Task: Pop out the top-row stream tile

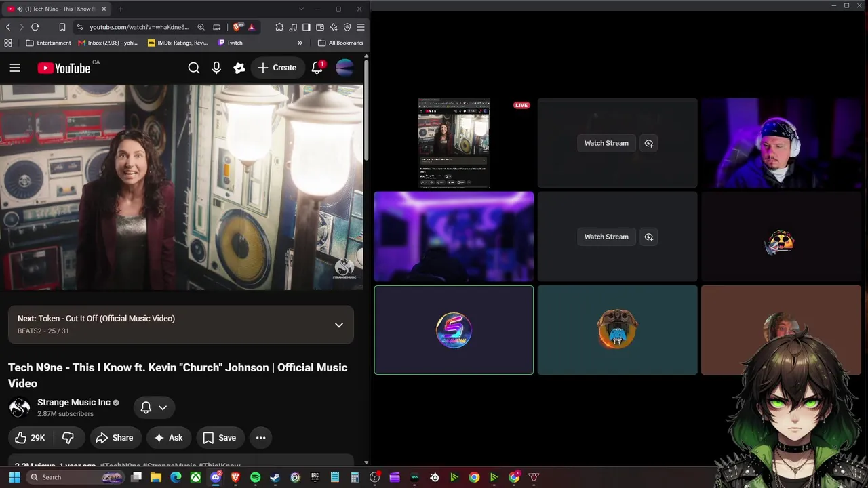Action: (649, 143)
